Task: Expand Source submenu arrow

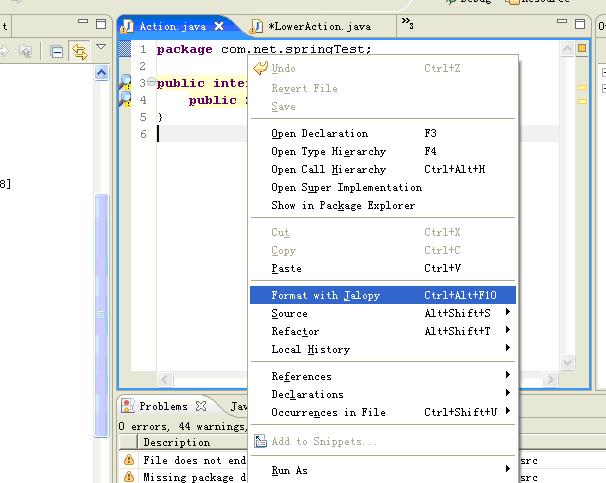Action: pyautogui.click(x=508, y=312)
